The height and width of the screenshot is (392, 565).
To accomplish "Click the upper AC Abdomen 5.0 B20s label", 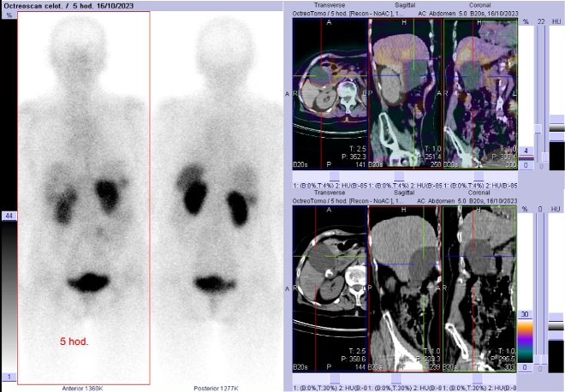I will (x=467, y=14).
